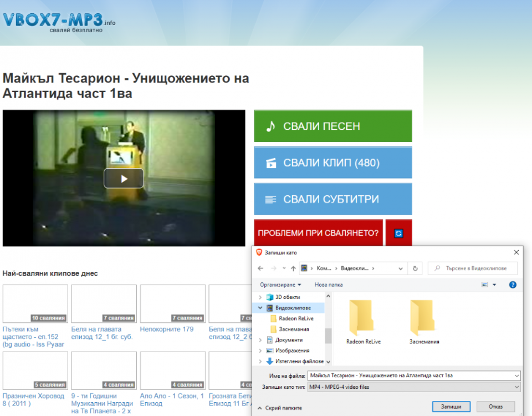
Task: Open the Организиране menu
Action: (x=280, y=285)
